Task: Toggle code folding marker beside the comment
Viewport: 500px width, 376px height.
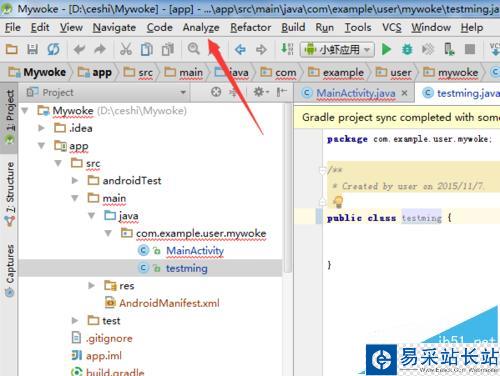Action: coord(322,170)
